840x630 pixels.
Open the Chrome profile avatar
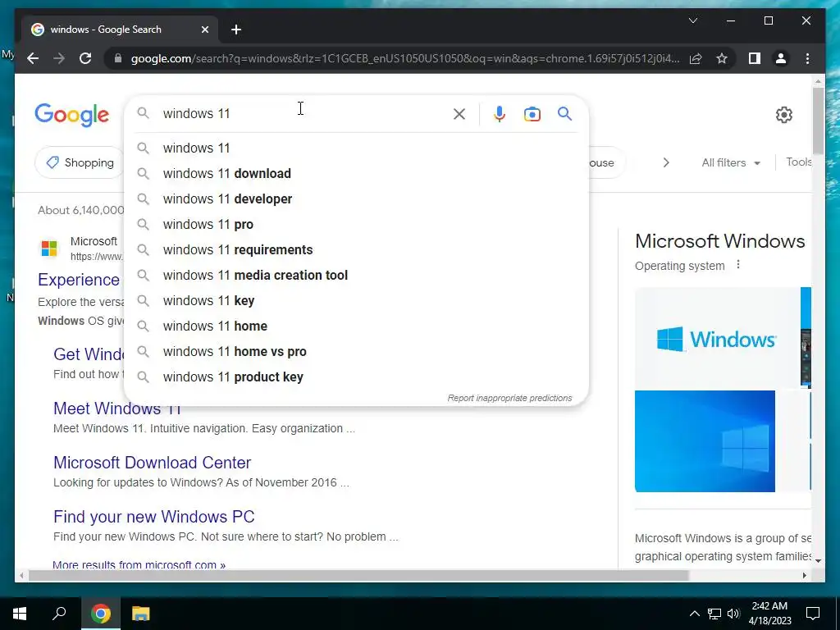point(781,58)
